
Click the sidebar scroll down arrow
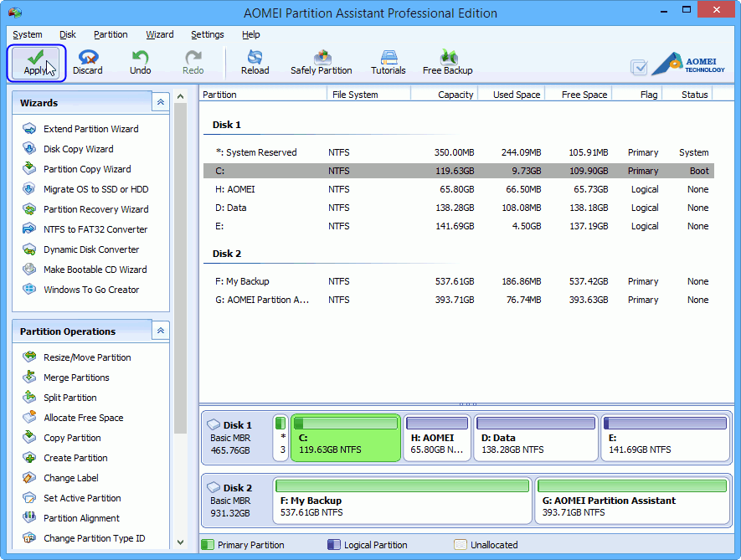(x=181, y=542)
